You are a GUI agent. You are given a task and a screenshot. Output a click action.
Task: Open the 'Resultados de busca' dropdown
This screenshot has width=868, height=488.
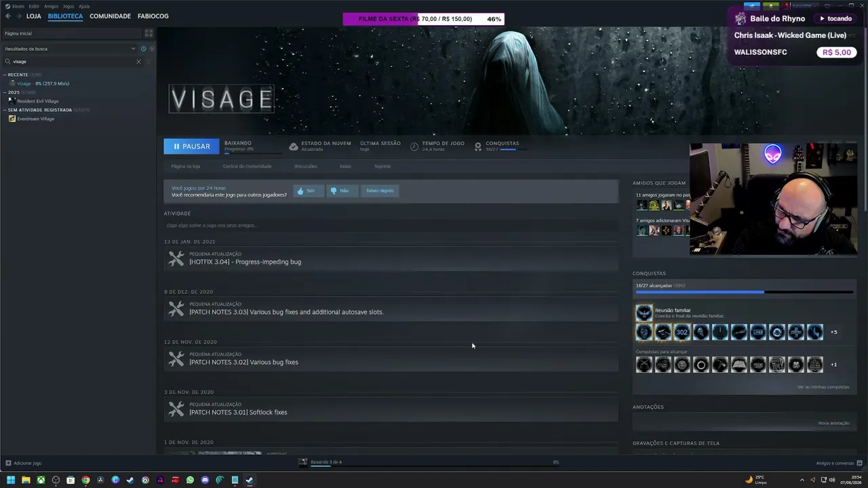point(71,49)
